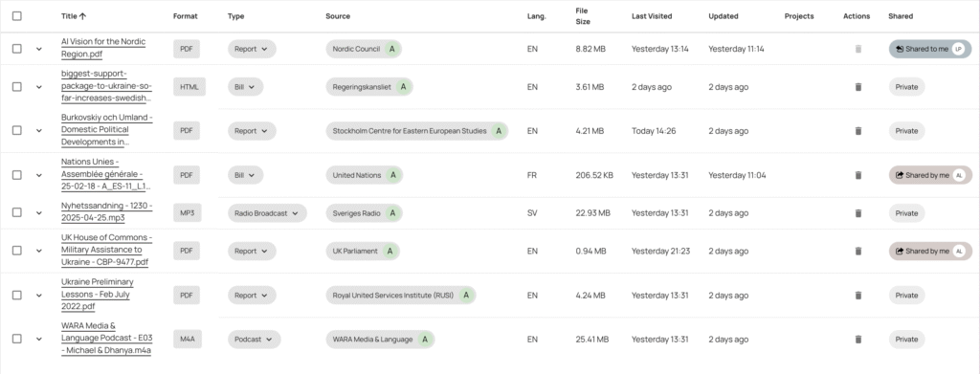
Task: Sort by the Title column header
Action: (74, 16)
